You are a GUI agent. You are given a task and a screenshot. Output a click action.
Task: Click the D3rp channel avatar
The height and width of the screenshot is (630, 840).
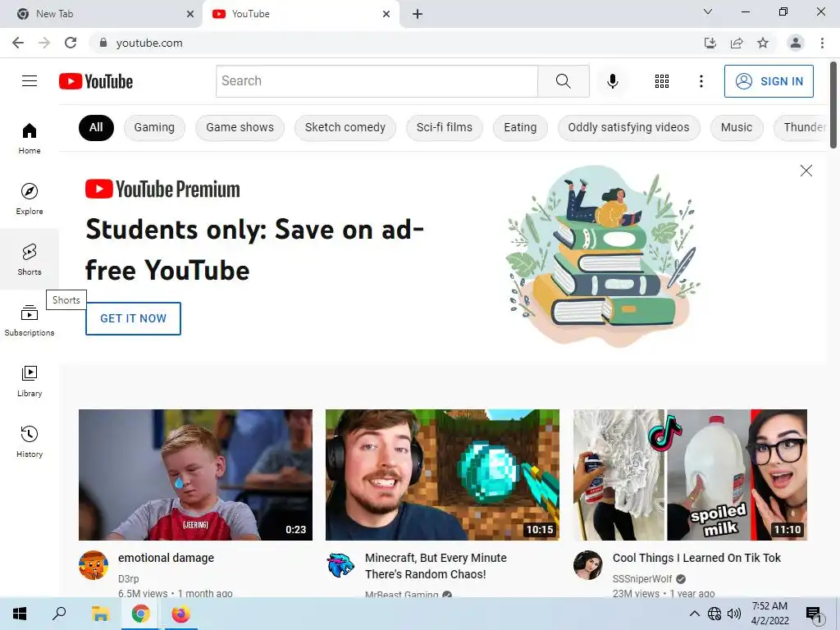click(x=94, y=565)
